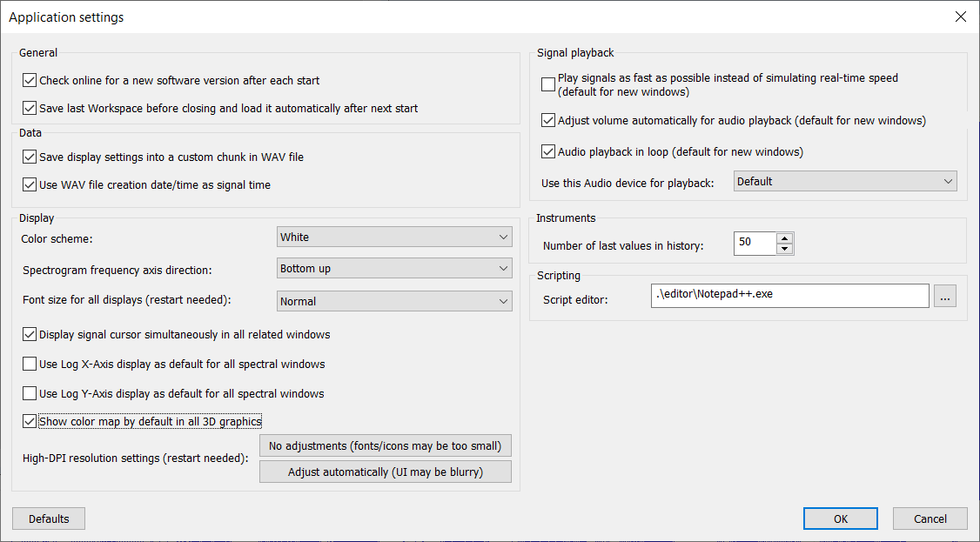Increase the number of last values in history
This screenshot has width=980, height=542.
tap(785, 238)
